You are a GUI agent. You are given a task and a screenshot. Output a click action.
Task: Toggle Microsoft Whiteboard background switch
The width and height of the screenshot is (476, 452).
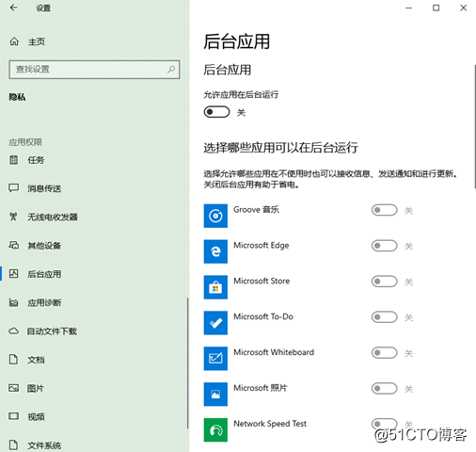(x=384, y=353)
